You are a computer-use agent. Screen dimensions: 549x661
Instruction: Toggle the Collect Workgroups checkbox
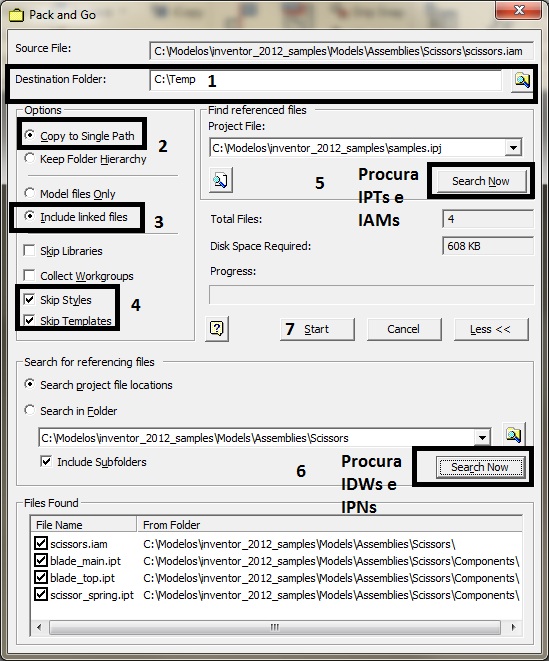click(x=29, y=275)
